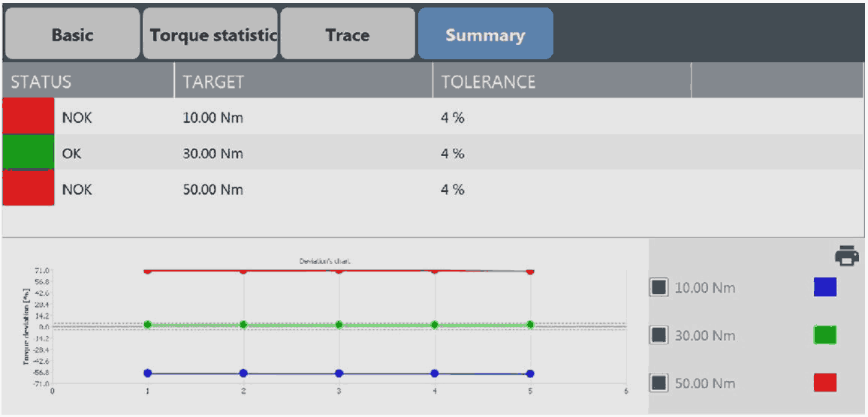Open the Basic tab

(x=72, y=34)
